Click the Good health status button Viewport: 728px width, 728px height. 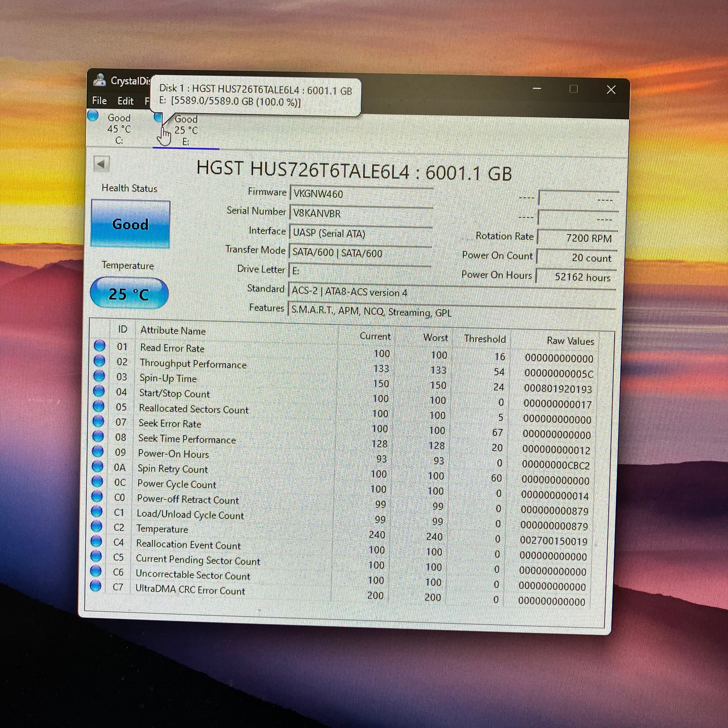coord(131,224)
